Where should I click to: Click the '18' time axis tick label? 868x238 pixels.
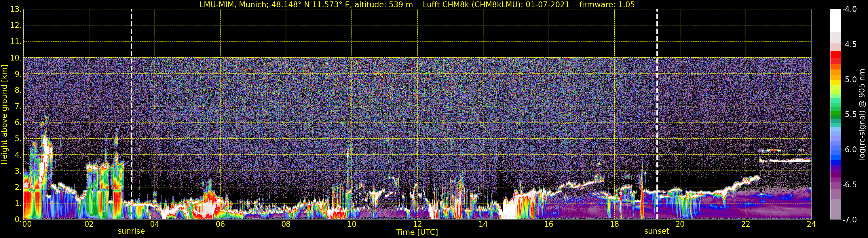[615, 224]
